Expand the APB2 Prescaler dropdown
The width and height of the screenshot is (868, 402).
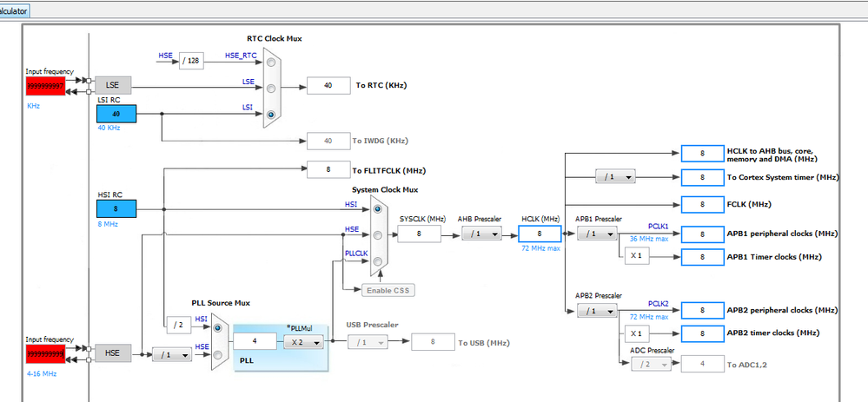pyautogui.click(x=597, y=311)
